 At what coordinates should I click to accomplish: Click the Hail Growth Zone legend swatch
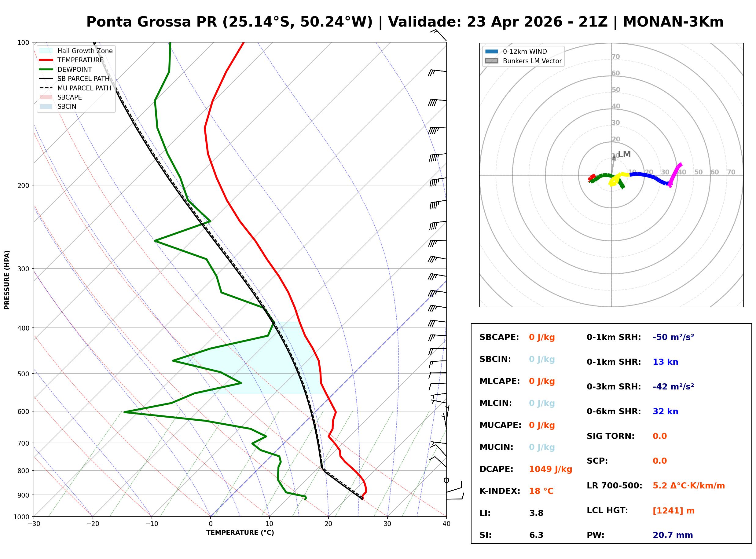46,51
